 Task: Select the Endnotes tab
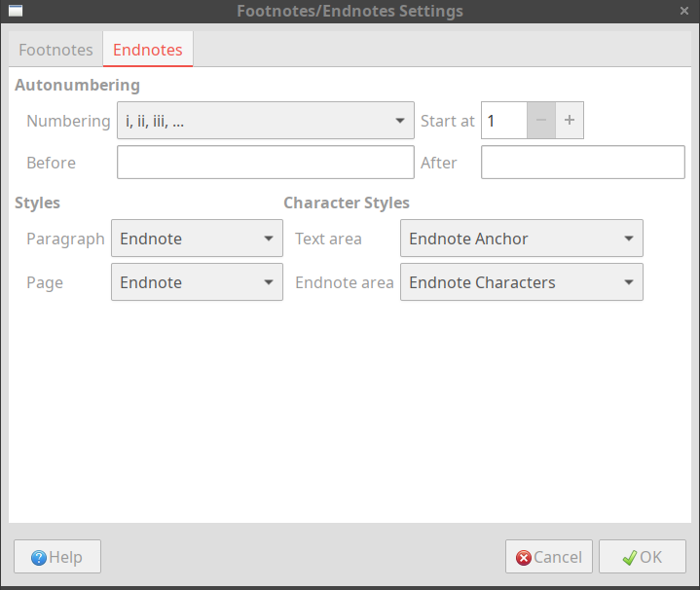click(x=148, y=50)
